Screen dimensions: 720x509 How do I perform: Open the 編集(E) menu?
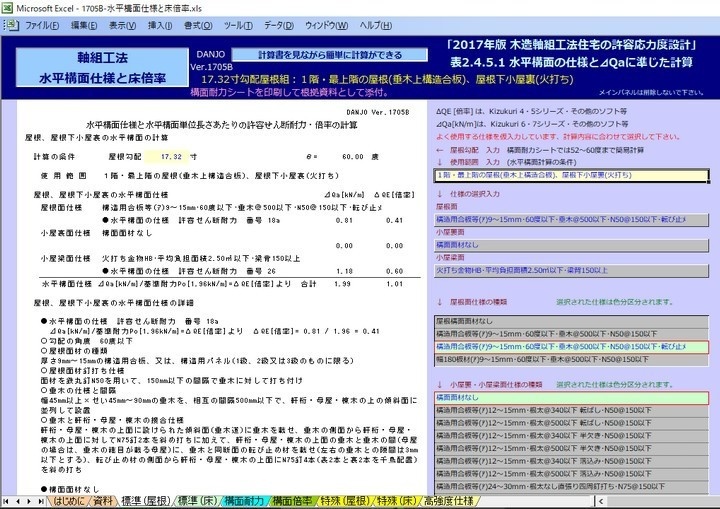[x=84, y=25]
